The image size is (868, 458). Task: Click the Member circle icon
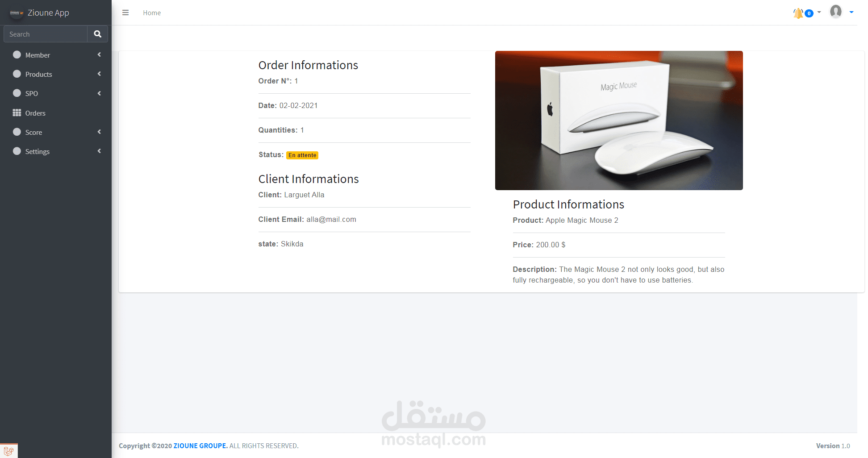17,54
